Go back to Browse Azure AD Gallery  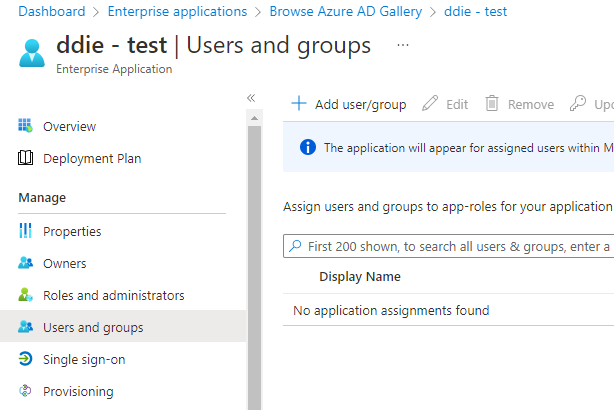point(346,11)
